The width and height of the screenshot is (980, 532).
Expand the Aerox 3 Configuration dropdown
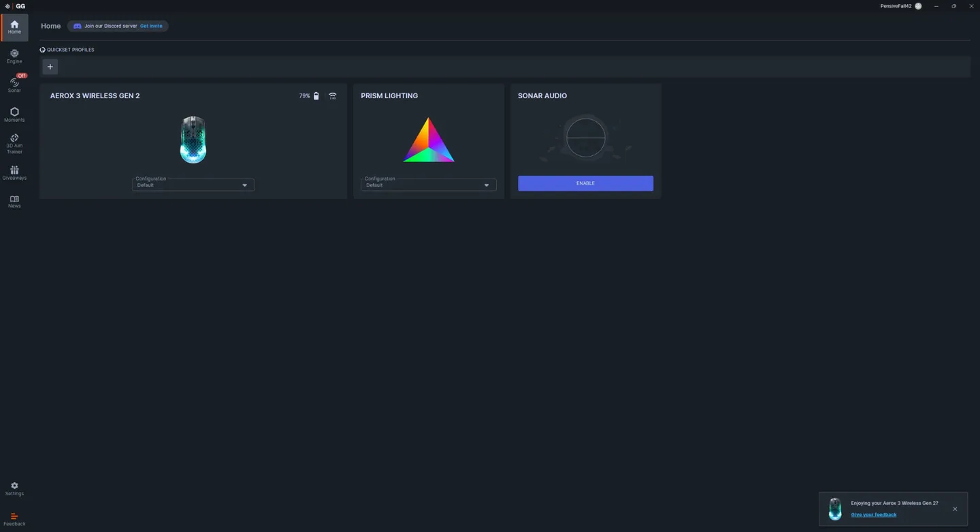(x=193, y=185)
